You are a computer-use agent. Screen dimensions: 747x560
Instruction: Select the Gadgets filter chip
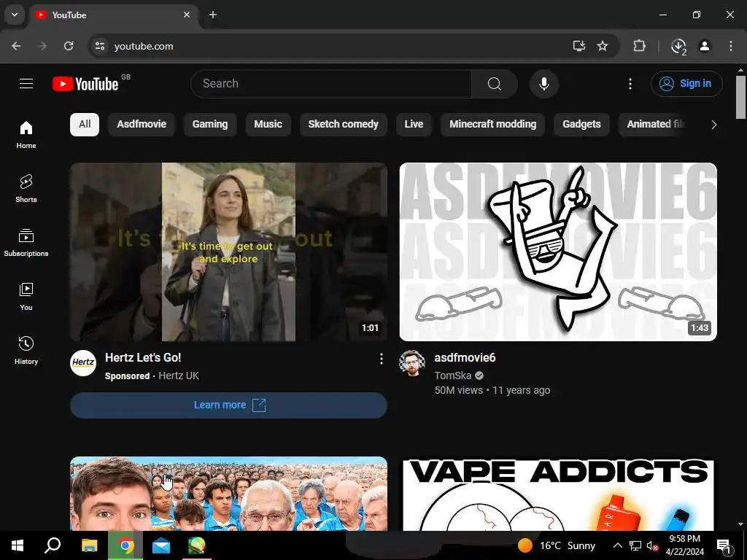pos(581,124)
